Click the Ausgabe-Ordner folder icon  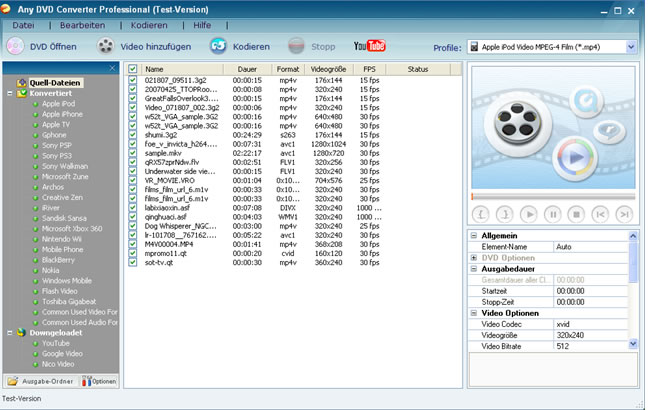(13, 381)
